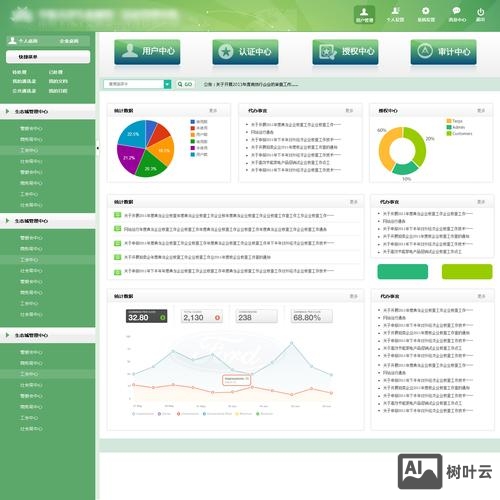
Task: Click the green 20.3% pie slice
Action: (150, 166)
